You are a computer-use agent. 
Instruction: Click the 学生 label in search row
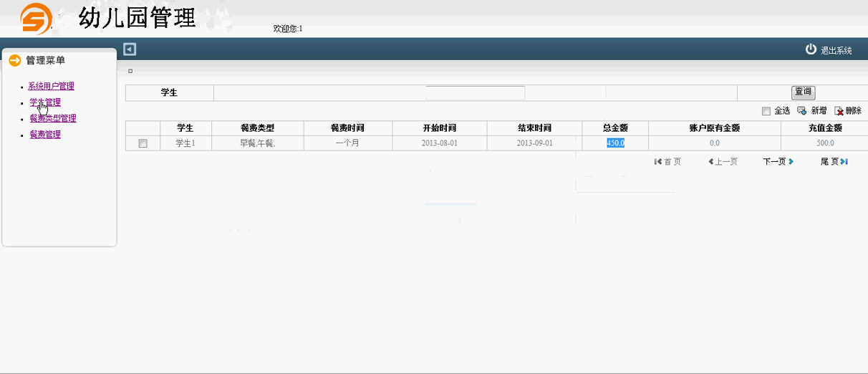[169, 92]
